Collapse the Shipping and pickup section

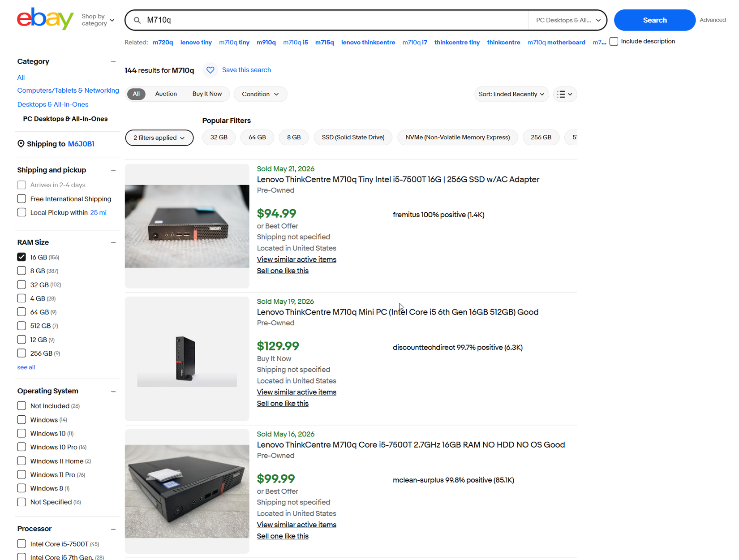113,170
